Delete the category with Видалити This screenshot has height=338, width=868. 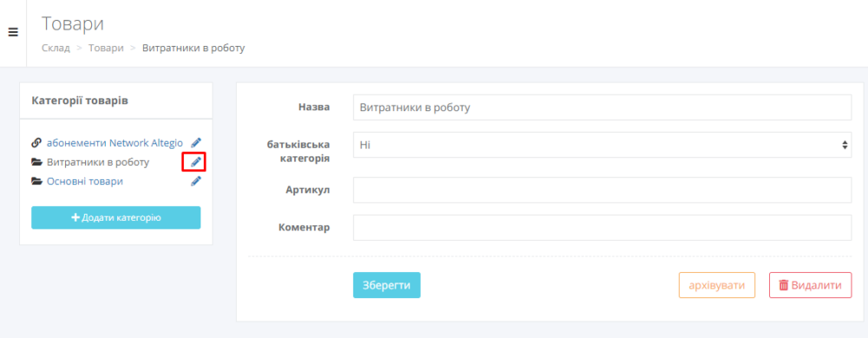(811, 285)
